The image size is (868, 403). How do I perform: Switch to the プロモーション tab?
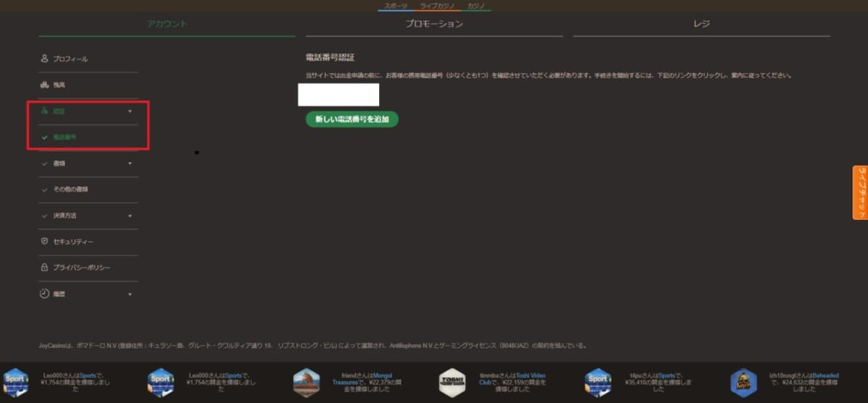(434, 24)
